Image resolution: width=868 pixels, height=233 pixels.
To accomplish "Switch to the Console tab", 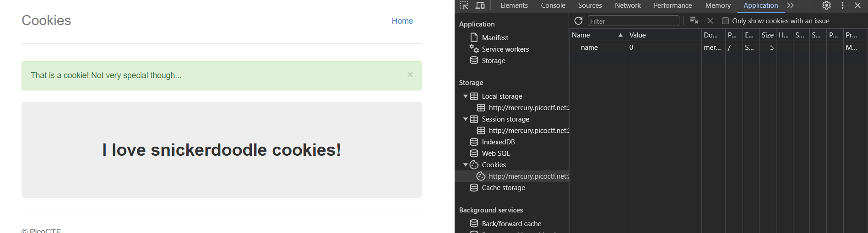I will [x=553, y=5].
